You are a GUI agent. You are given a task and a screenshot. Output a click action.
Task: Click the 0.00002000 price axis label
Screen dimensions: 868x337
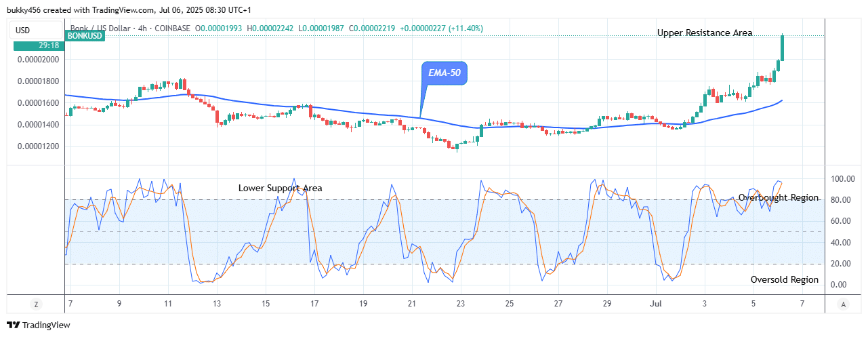[x=39, y=60]
